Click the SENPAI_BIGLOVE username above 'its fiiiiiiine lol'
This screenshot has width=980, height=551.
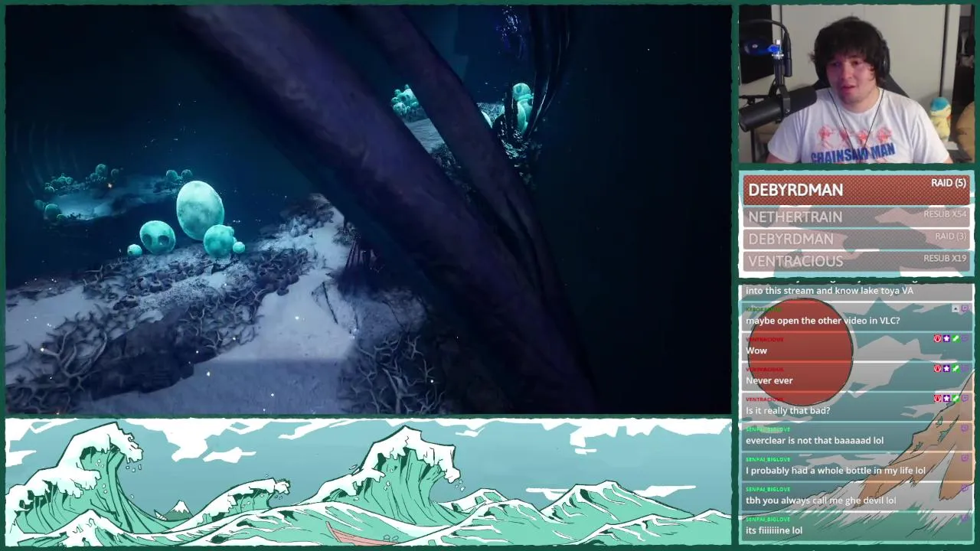coord(768,520)
